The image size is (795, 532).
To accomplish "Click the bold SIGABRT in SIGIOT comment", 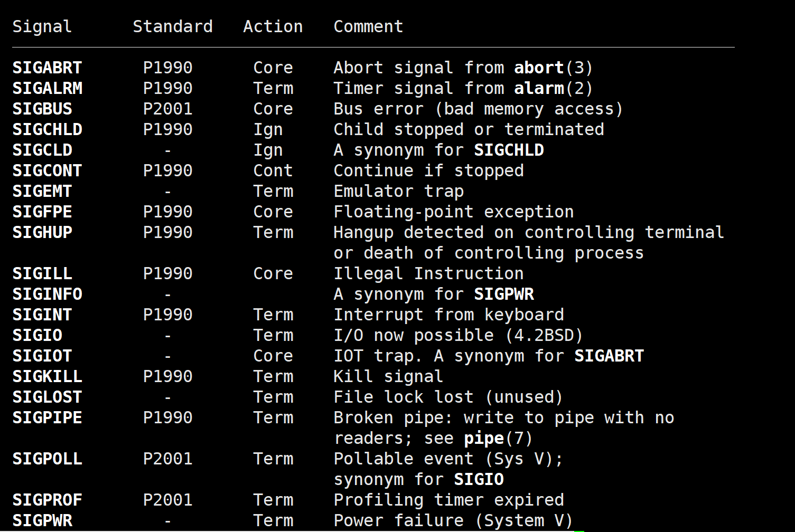I will click(x=609, y=356).
